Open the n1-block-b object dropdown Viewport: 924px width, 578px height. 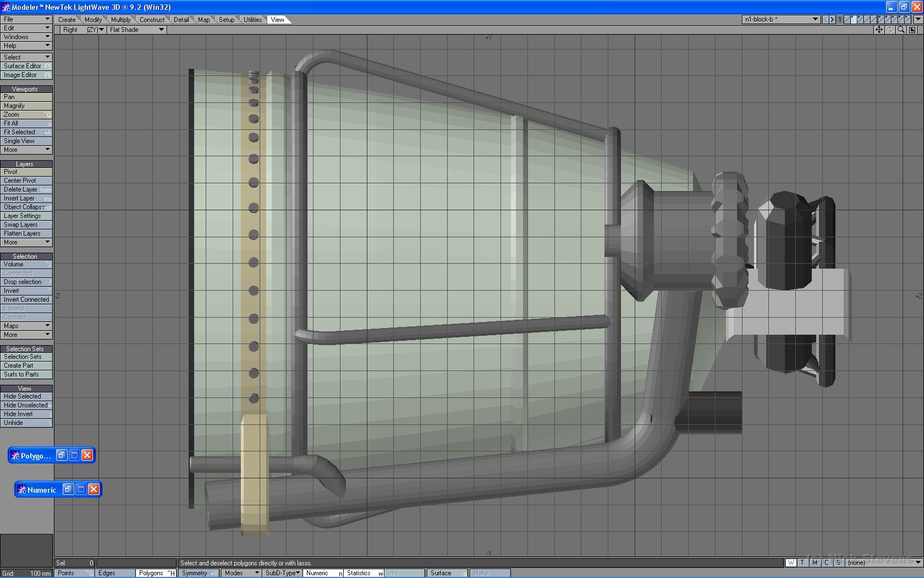781,19
